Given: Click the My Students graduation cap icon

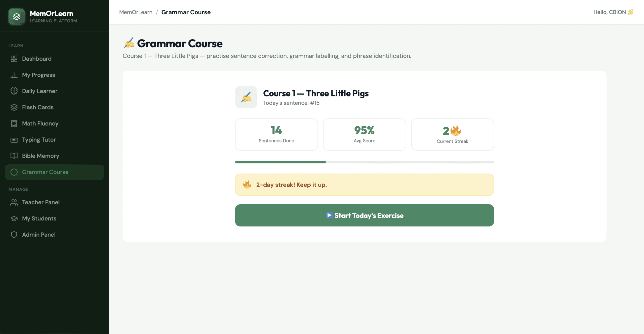Looking at the screenshot, I should pyautogui.click(x=14, y=218).
